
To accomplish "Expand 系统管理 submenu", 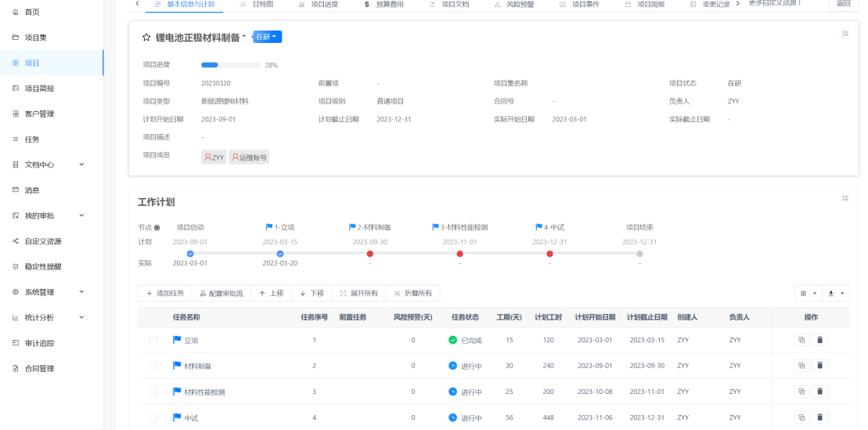I will point(81,292).
